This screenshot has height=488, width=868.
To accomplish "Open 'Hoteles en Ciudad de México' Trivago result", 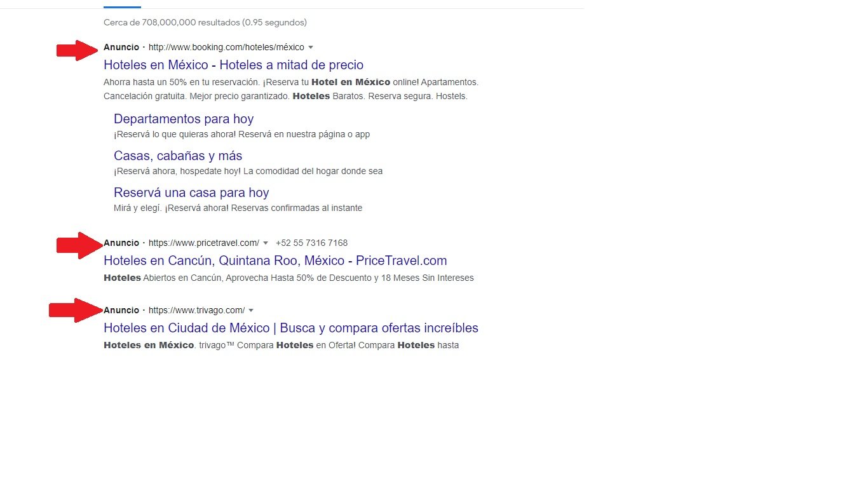I will (290, 328).
